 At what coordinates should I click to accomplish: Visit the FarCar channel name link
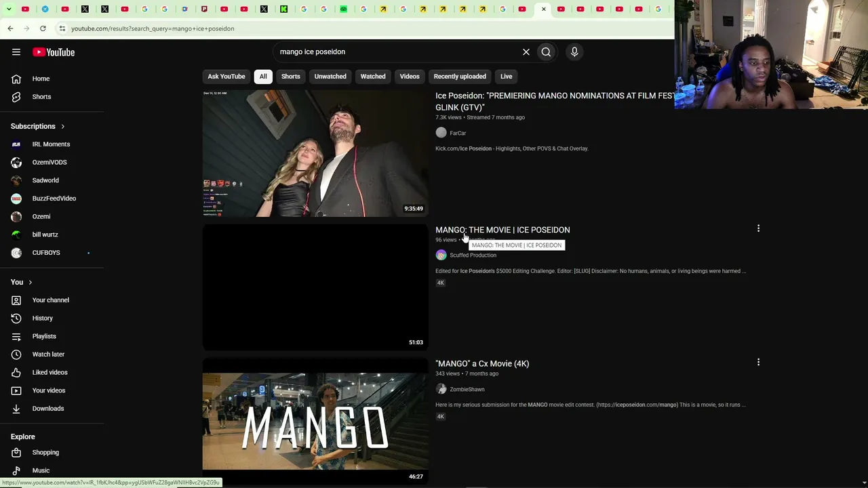[x=458, y=134]
